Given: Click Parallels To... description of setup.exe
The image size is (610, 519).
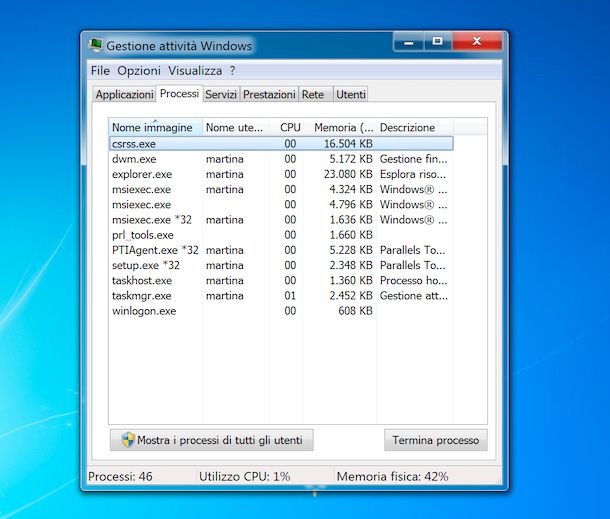Looking at the screenshot, I should point(412,265).
